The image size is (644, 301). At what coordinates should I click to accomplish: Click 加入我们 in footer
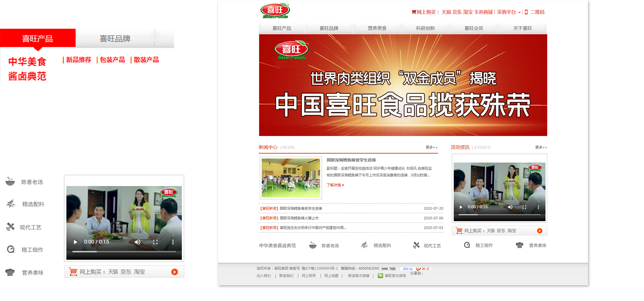point(264,276)
